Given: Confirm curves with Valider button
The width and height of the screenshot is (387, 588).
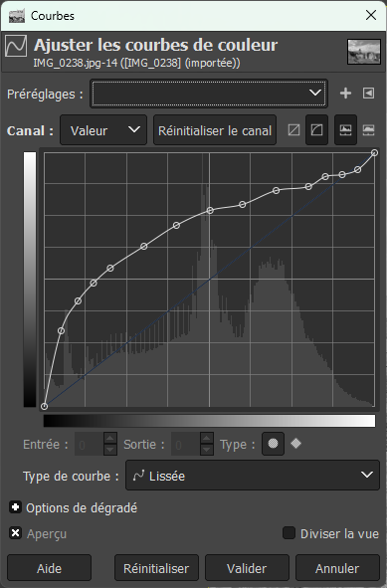Looking at the screenshot, I should coord(247,568).
